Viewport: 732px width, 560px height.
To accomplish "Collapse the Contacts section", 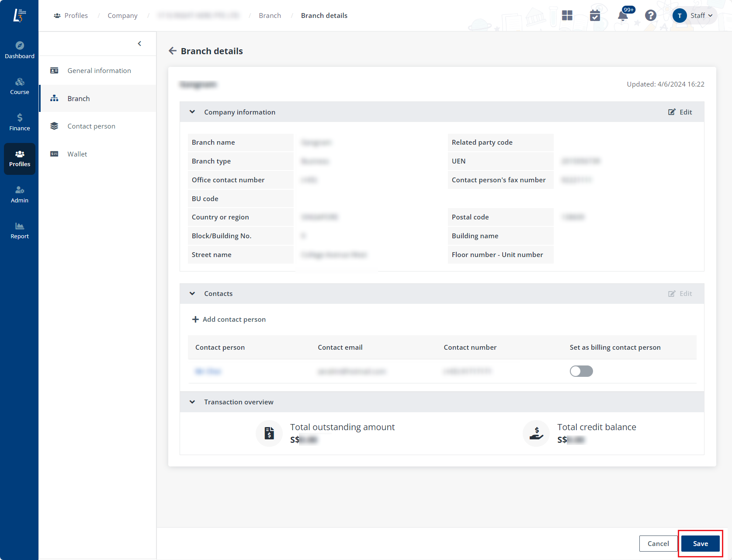I will 192,294.
